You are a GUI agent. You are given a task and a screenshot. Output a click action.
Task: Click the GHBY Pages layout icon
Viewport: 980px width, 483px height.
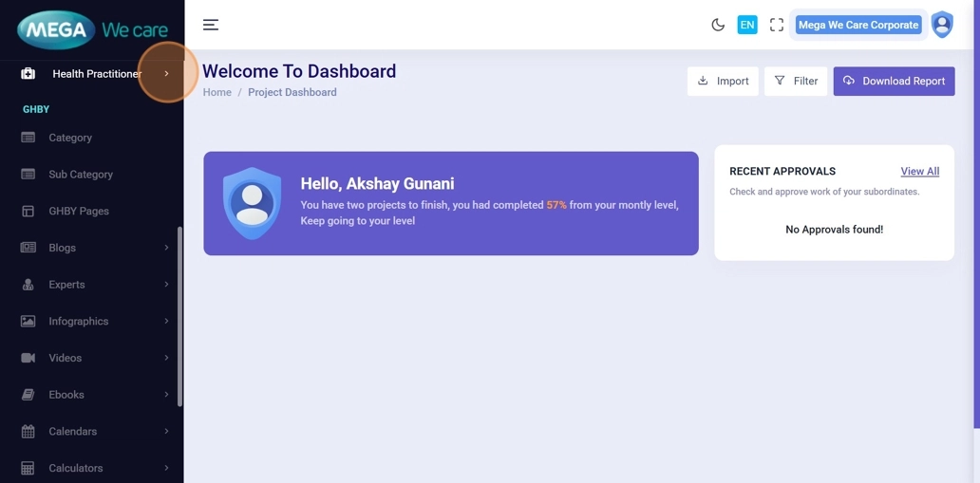tap(28, 212)
